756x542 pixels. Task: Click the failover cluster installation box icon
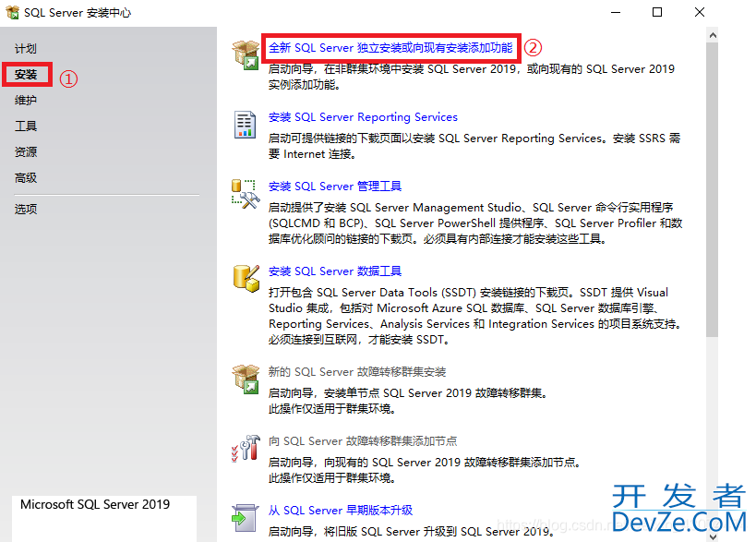[246, 379]
